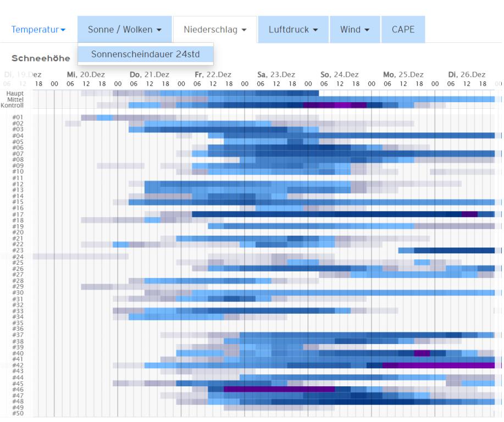Screen dimensions: 504x422
Task: Select Sonnenscheindauer 24std menu entry
Action: [145, 54]
